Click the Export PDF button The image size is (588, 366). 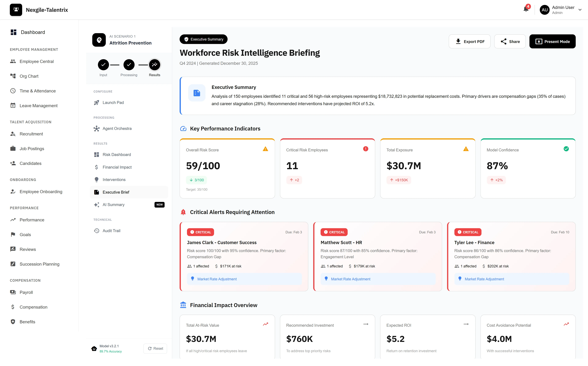(469, 41)
